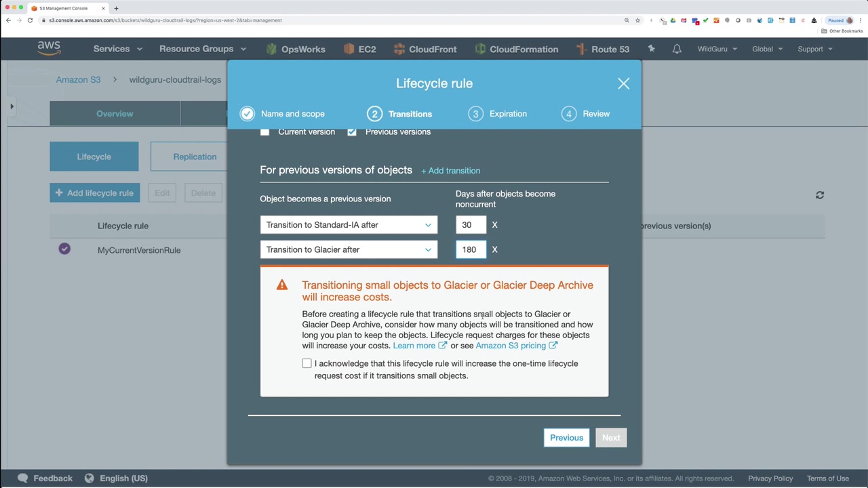The width and height of the screenshot is (868, 488).
Task: Reload the S3 console page
Action: (x=30, y=20)
